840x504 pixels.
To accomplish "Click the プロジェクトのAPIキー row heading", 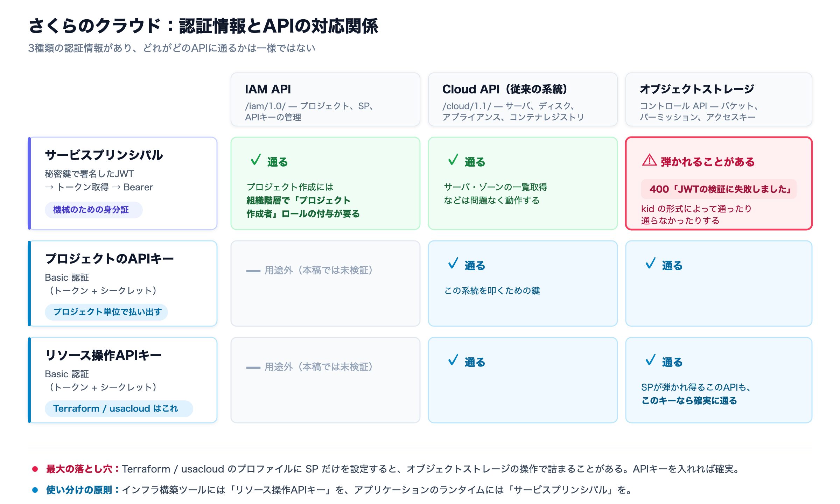I will (109, 259).
